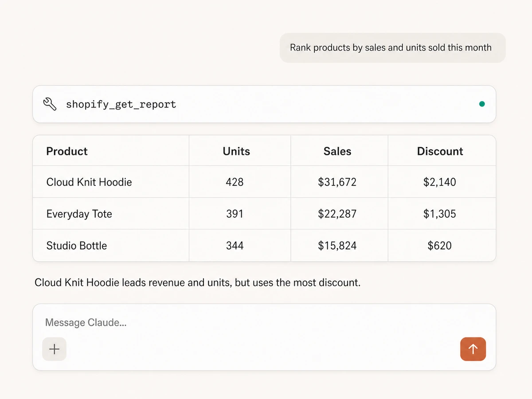Click the $1,305 discount value
532x399 pixels.
coord(440,214)
